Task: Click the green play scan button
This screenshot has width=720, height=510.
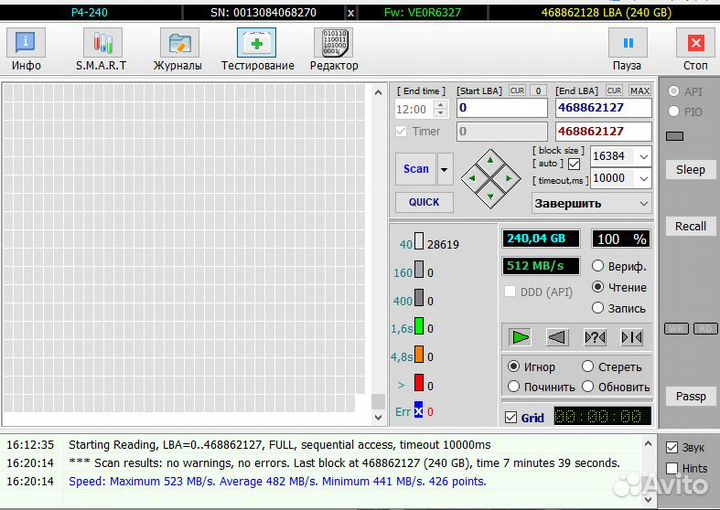Action: (520, 337)
